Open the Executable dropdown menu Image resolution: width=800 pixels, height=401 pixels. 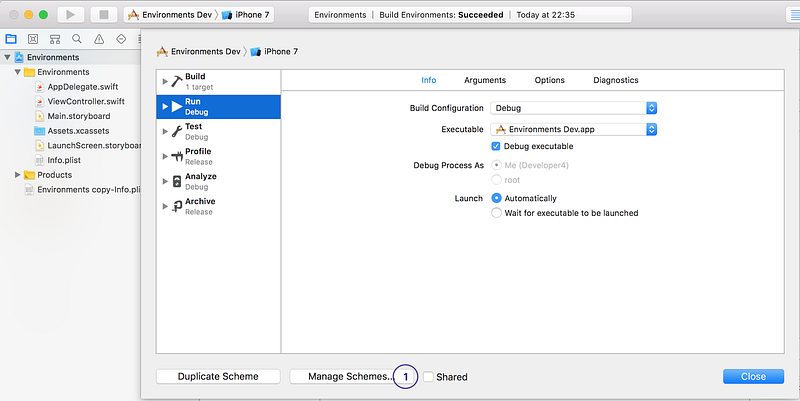click(x=573, y=130)
